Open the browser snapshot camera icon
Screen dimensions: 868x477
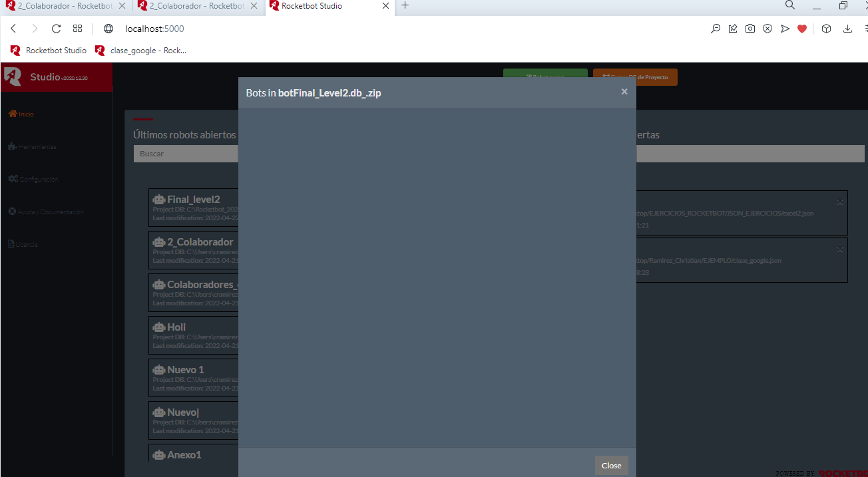coord(750,29)
